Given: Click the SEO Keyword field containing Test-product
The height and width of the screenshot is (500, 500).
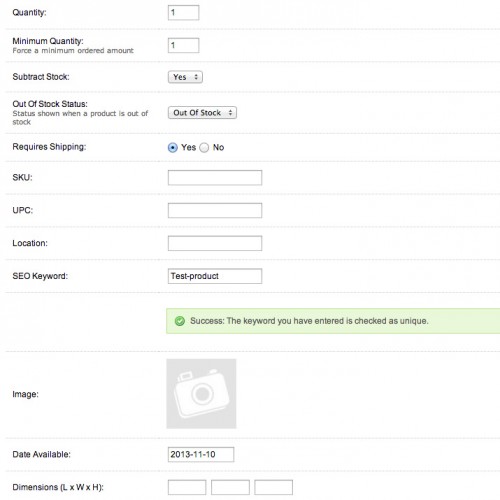Looking at the screenshot, I should click(x=215, y=276).
